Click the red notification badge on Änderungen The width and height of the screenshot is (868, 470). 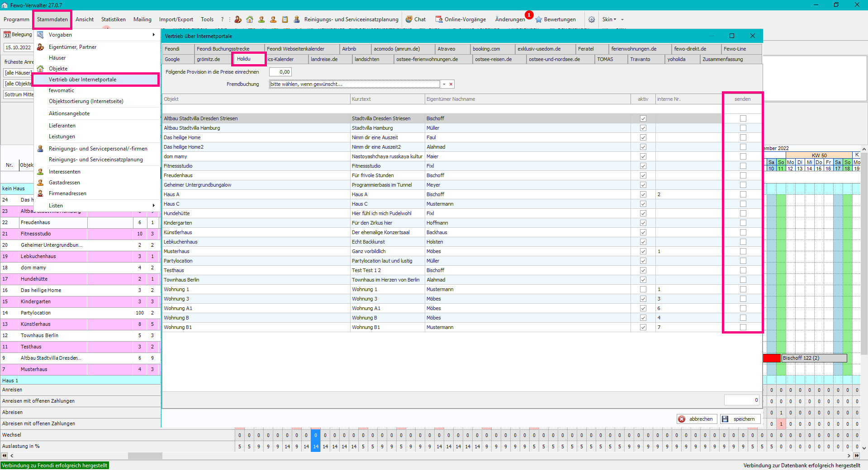pos(529,15)
